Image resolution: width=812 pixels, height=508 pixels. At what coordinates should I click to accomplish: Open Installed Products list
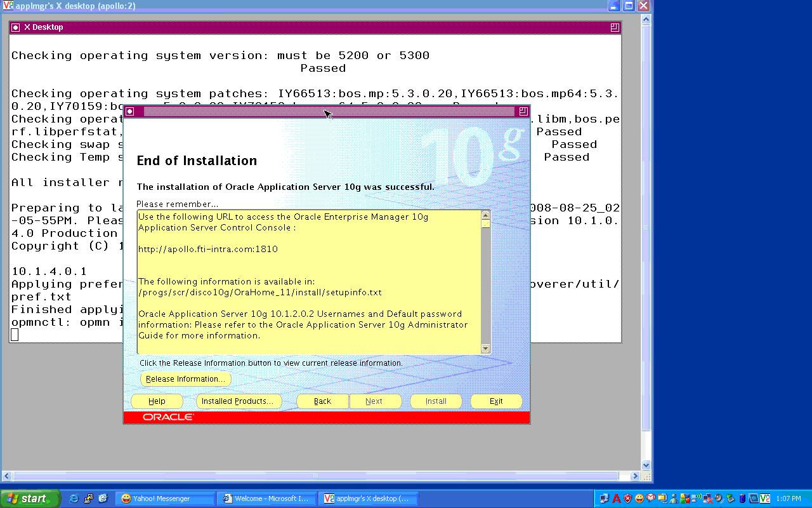click(x=237, y=401)
